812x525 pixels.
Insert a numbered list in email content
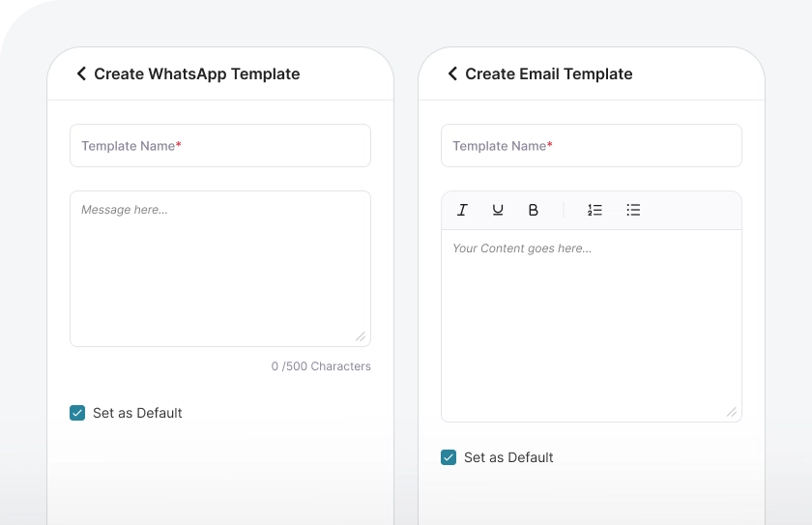point(594,210)
